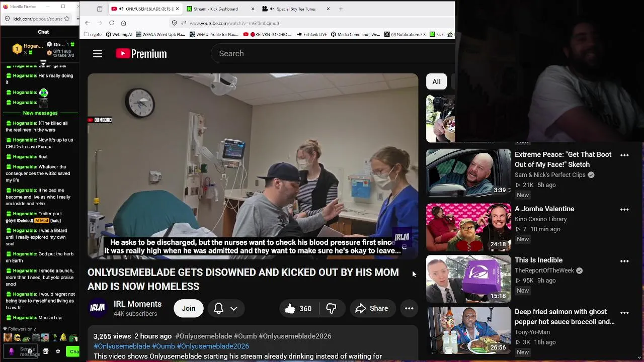Play A Jomha Valentine thumbnail
This screenshot has height=362, width=644.
pos(468,227)
